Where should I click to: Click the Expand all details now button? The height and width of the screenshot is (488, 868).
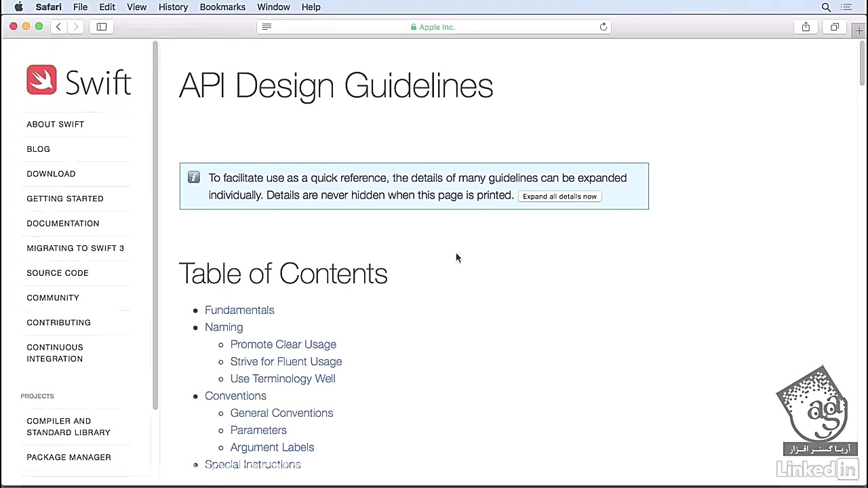pyautogui.click(x=559, y=196)
